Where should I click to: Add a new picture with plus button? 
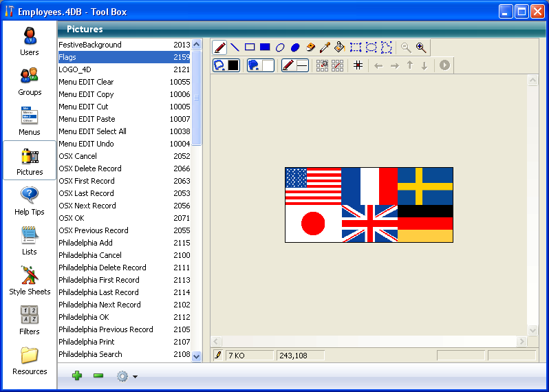click(x=76, y=376)
